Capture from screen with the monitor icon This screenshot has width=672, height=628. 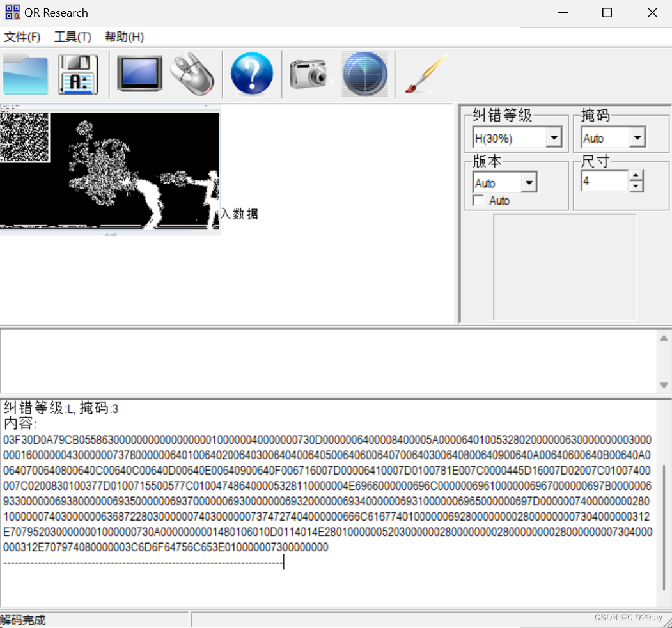point(140,74)
